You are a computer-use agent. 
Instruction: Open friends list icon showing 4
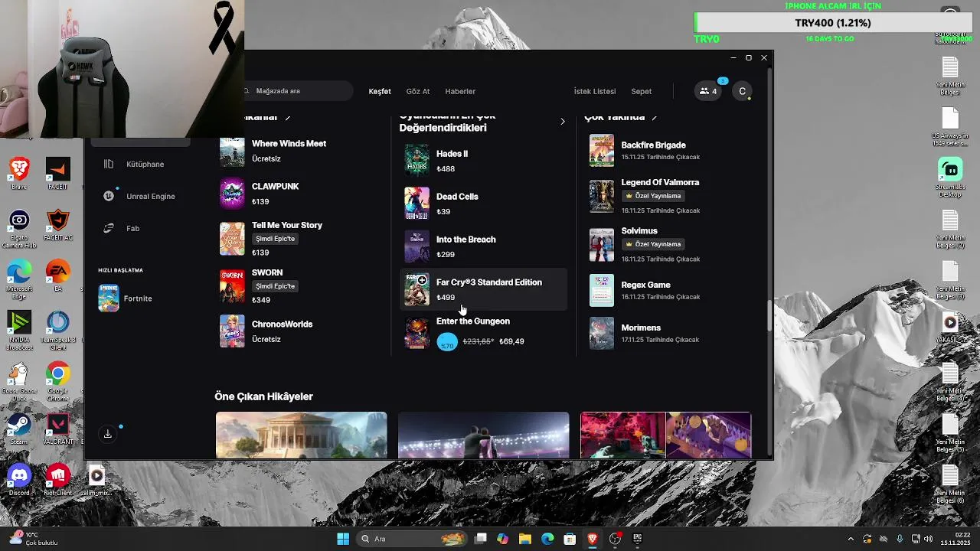pyautogui.click(x=708, y=91)
